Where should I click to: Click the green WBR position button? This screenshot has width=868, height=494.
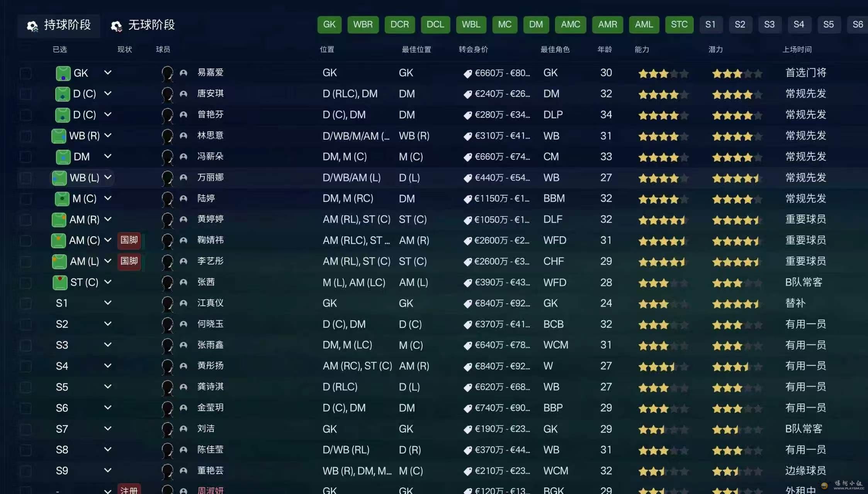363,25
